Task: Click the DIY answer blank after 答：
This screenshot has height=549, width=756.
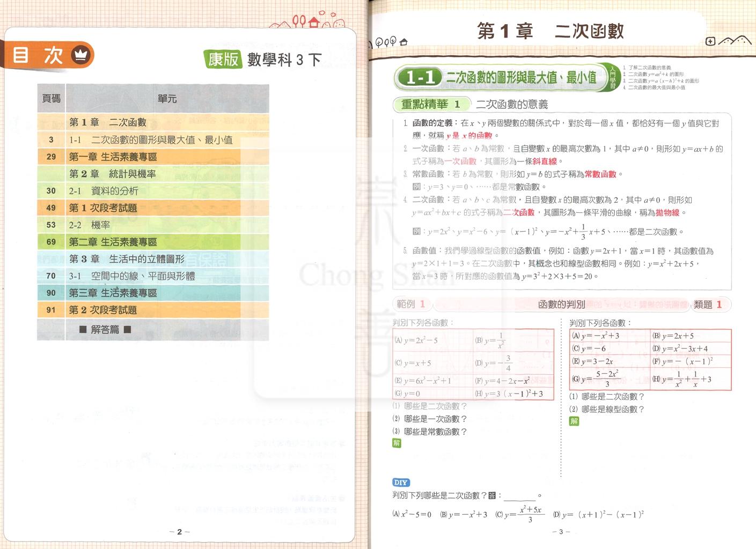Action: [x=519, y=496]
